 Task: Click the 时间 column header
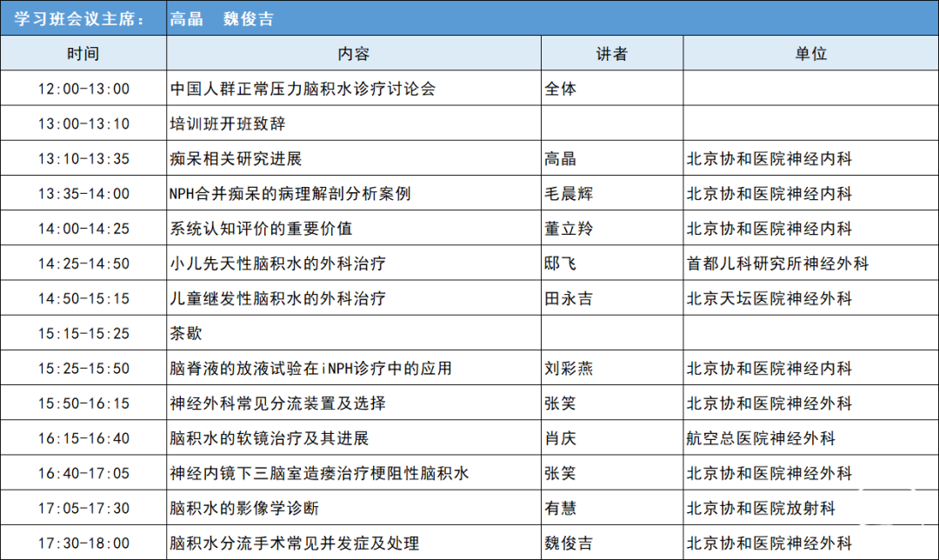pos(83,53)
